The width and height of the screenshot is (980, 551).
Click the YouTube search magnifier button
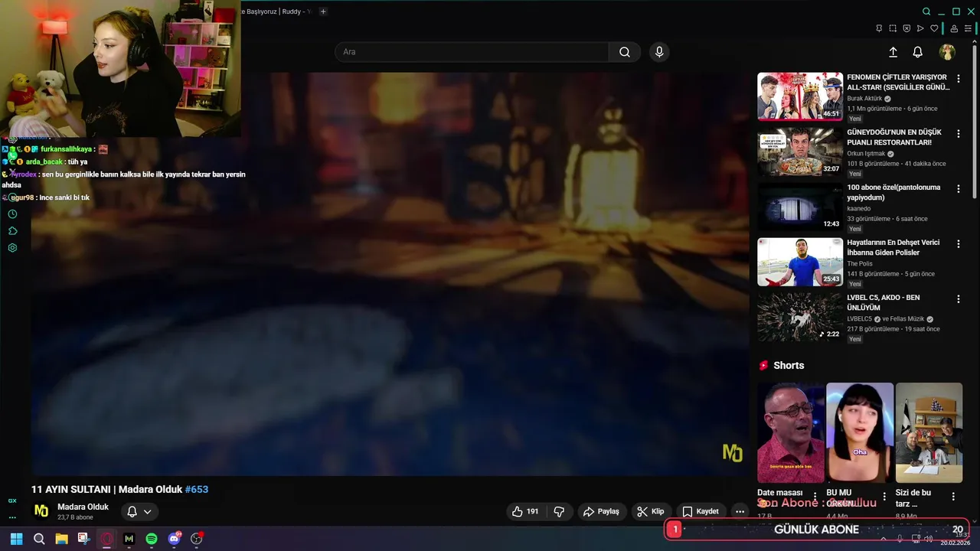pos(625,52)
